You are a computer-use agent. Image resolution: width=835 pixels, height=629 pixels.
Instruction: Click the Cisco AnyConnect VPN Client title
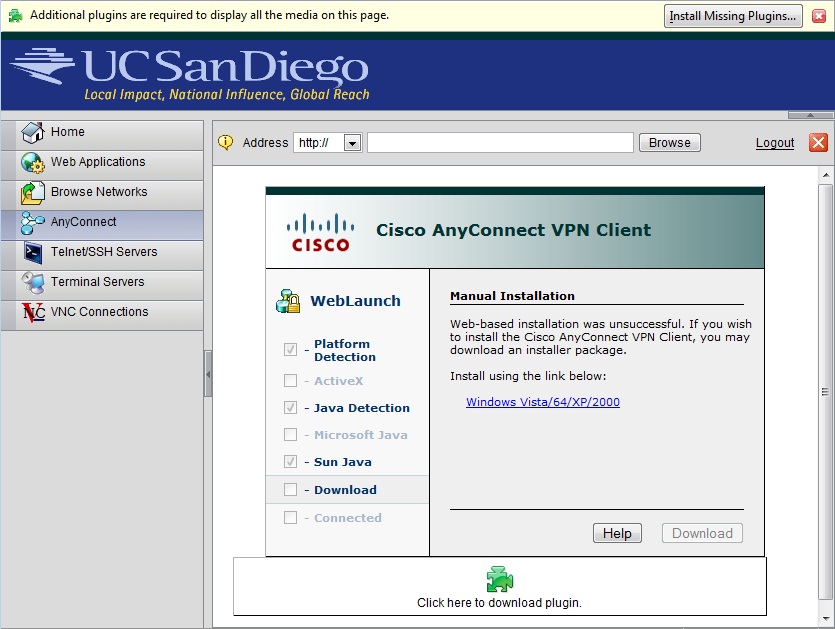tap(513, 230)
